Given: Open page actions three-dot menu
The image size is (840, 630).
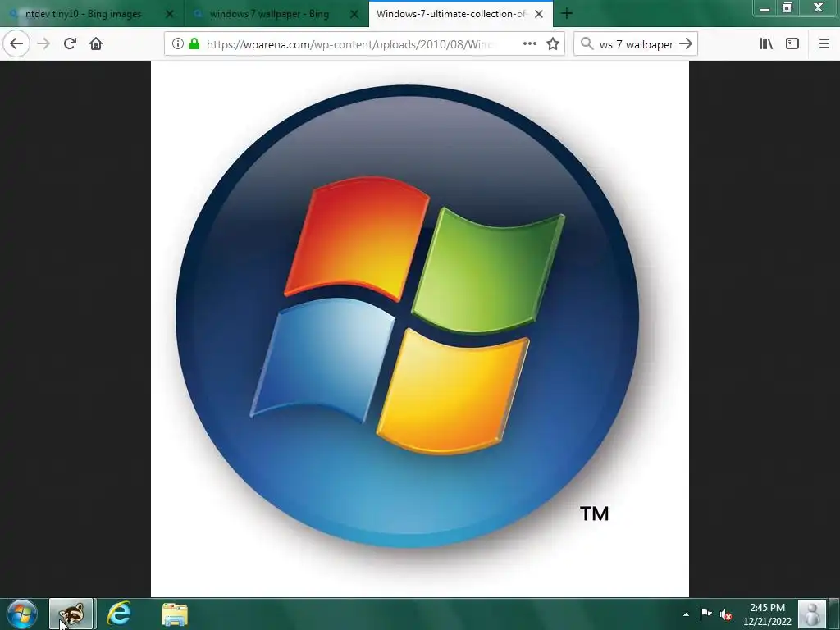Looking at the screenshot, I should pos(530,44).
